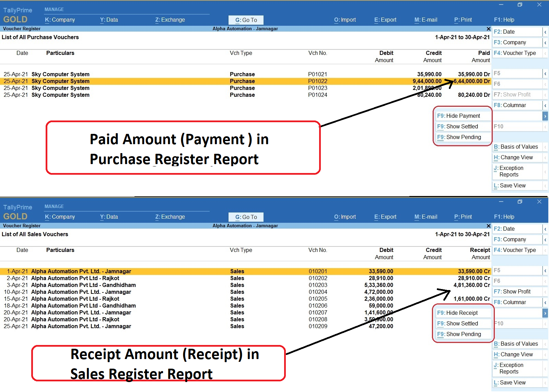This screenshot has width=549, height=392.
Task: Open the Data menu
Action: 109,20
